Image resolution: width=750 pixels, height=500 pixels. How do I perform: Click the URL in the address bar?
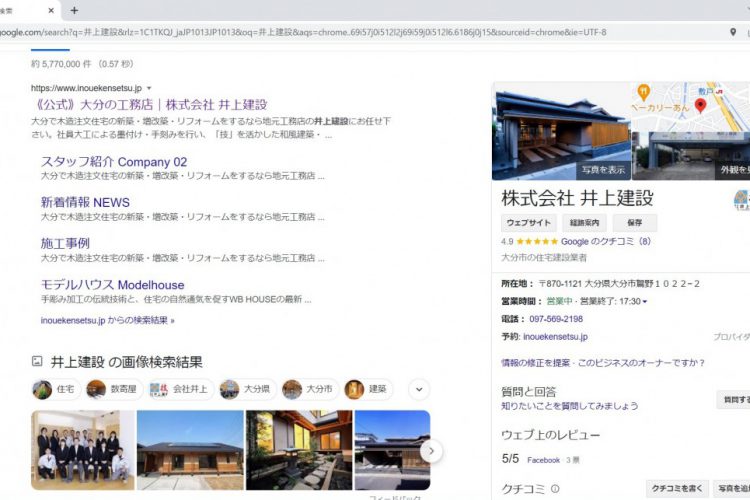(x=302, y=32)
